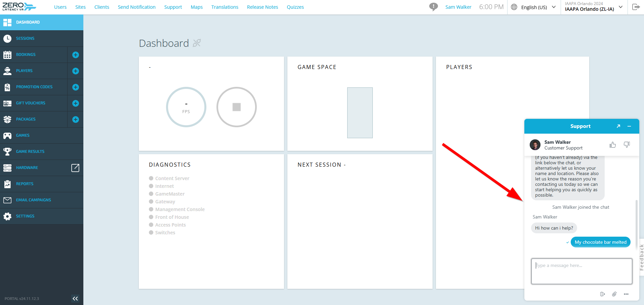Open the Bookings sidebar item
The image size is (644, 305).
click(x=34, y=55)
